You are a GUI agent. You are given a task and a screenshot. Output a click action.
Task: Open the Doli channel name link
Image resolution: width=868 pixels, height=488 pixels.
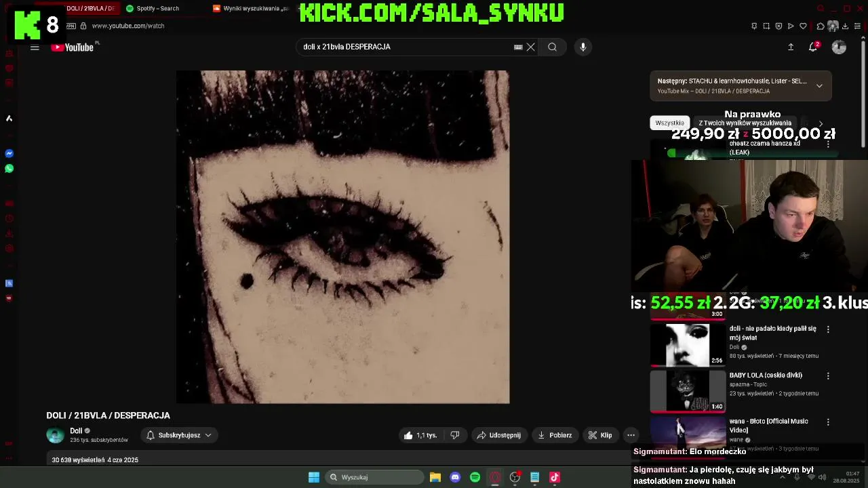(x=76, y=431)
